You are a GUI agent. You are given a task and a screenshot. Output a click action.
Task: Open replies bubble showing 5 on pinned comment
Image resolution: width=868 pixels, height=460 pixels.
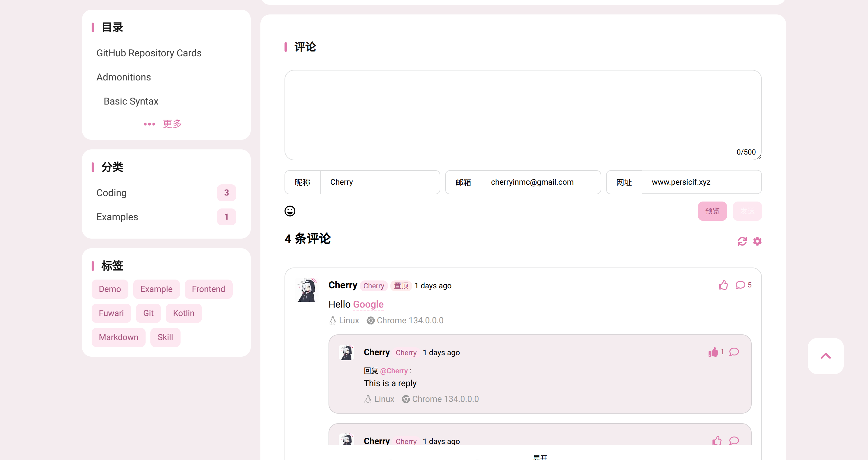click(x=743, y=285)
